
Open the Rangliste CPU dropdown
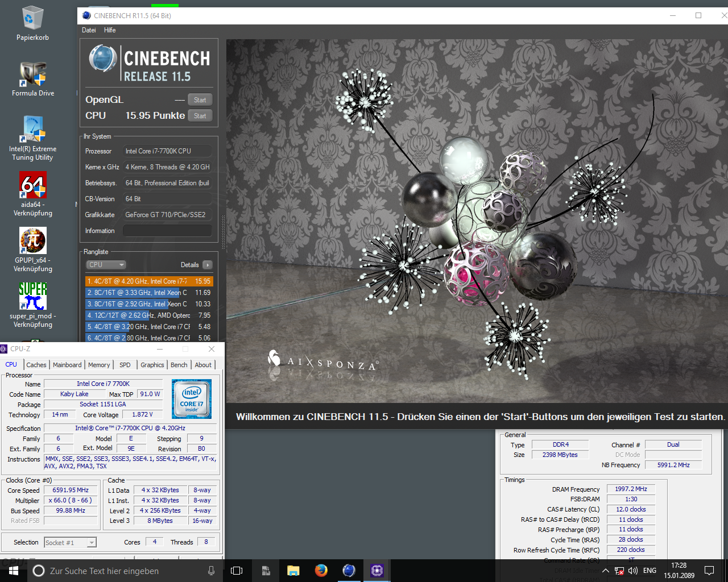(106, 265)
